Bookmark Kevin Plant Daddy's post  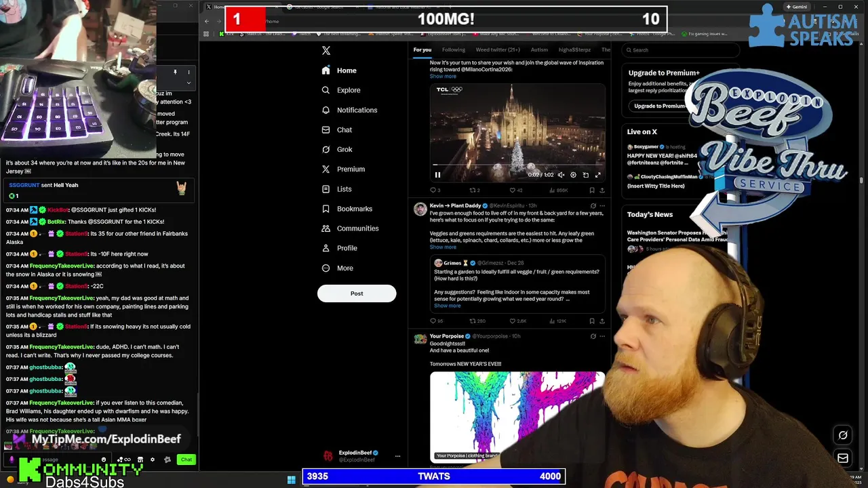pos(591,321)
